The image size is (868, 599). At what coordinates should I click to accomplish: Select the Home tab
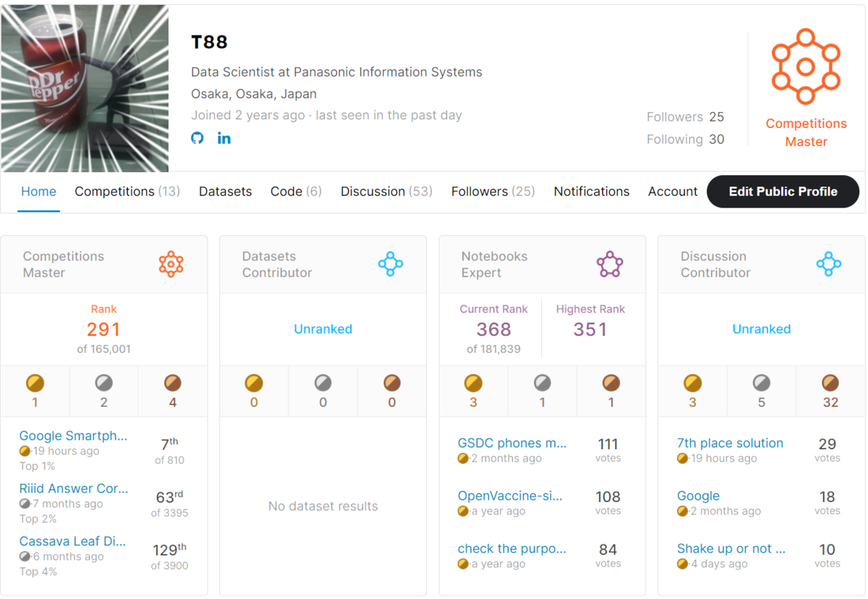coord(38,192)
